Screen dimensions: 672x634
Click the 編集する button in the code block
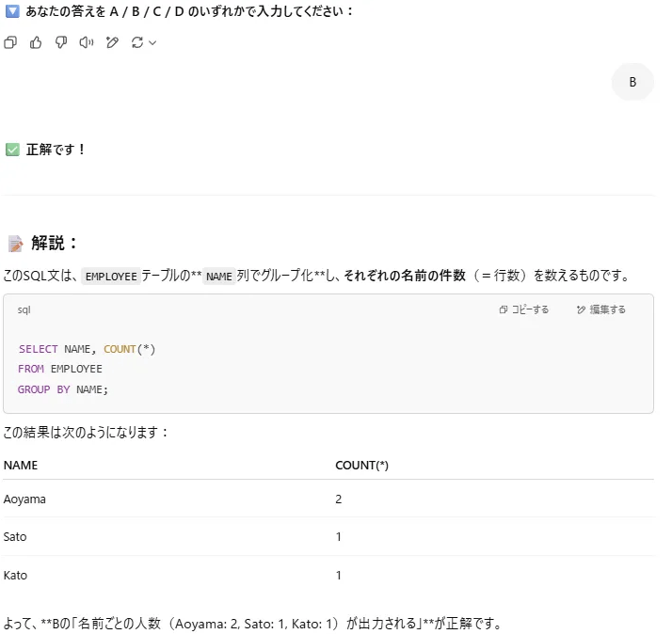600,309
